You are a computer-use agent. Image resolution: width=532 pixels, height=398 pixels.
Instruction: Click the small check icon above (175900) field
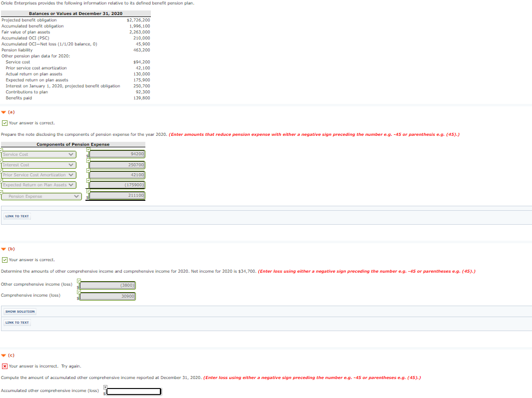[88, 180]
